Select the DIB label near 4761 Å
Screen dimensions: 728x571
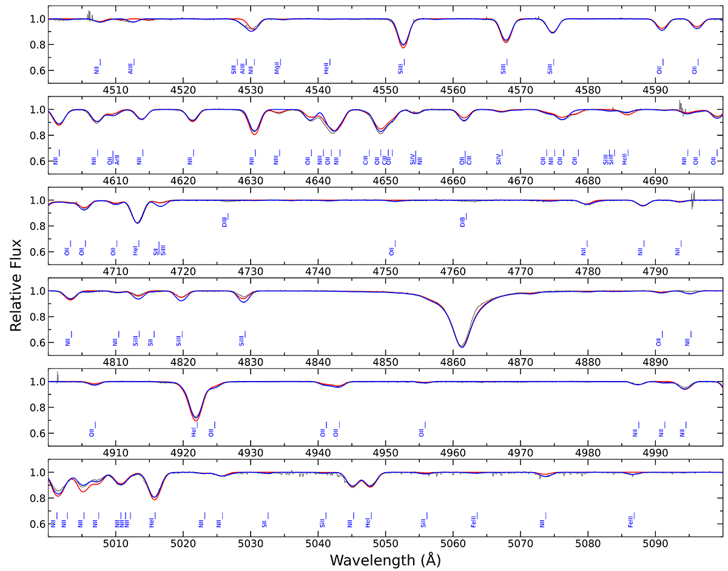tap(463, 221)
